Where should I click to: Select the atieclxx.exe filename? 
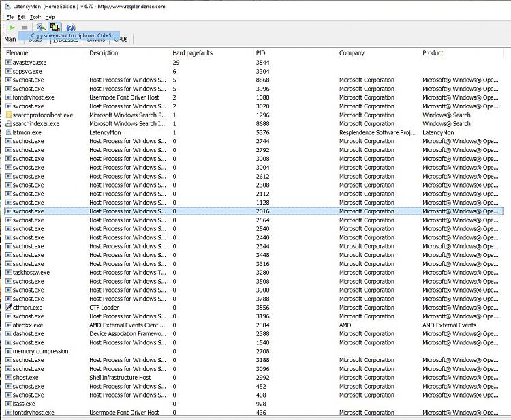pyautogui.click(x=28, y=325)
